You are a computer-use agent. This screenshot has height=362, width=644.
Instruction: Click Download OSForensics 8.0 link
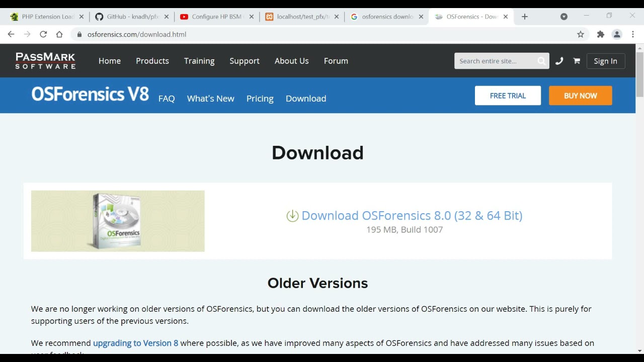(x=412, y=216)
